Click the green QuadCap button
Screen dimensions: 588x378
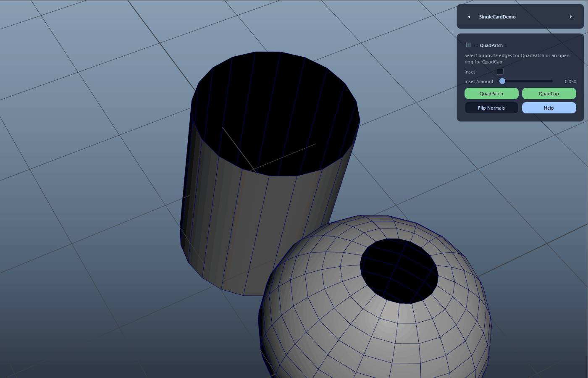coord(549,94)
